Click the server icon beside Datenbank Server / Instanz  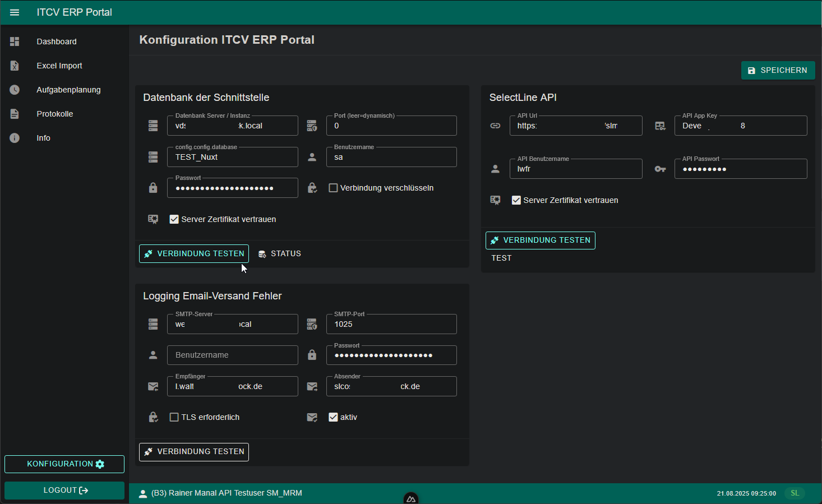point(153,125)
